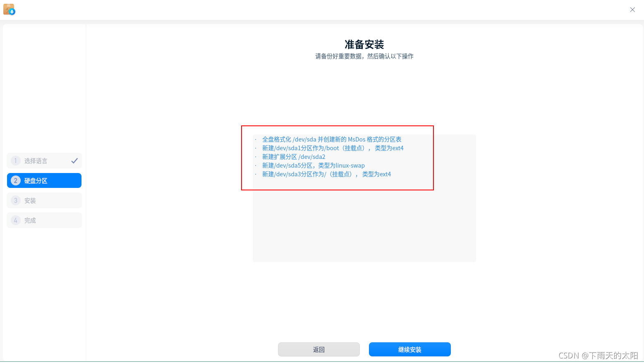Select the 安装 step in sidebar
Viewport: 644px width, 363px height.
coord(37,200)
